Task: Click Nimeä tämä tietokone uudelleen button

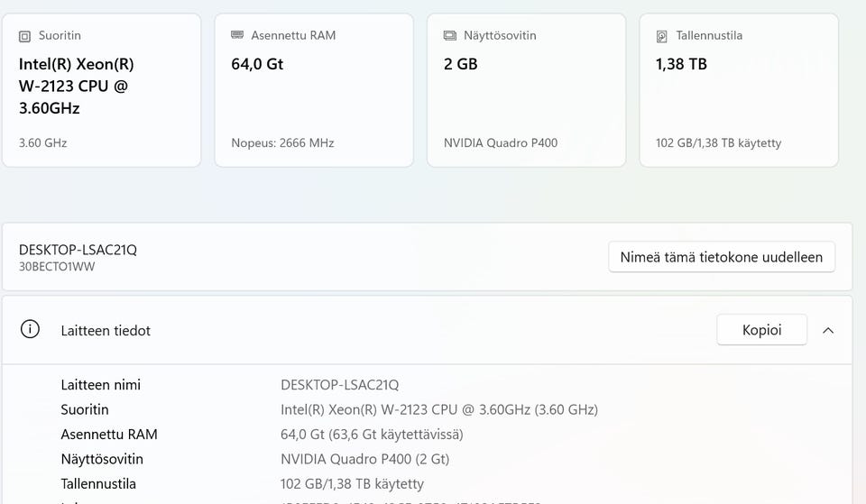Action: 722,257
